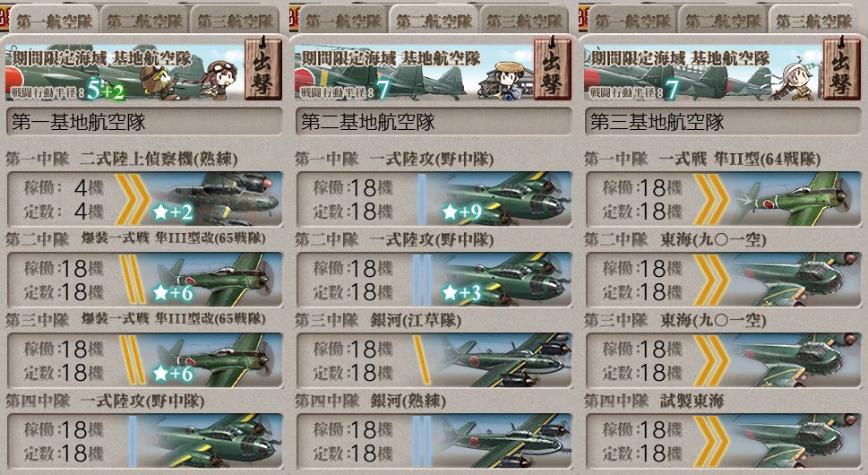Select fourth squadron 一式陸攻(野中隊) in first base
The image size is (868, 475).
(145, 441)
